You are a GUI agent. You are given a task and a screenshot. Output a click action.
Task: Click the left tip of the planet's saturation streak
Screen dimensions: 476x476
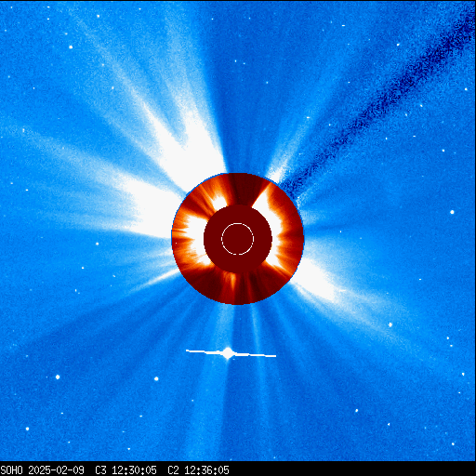pyautogui.click(x=187, y=350)
